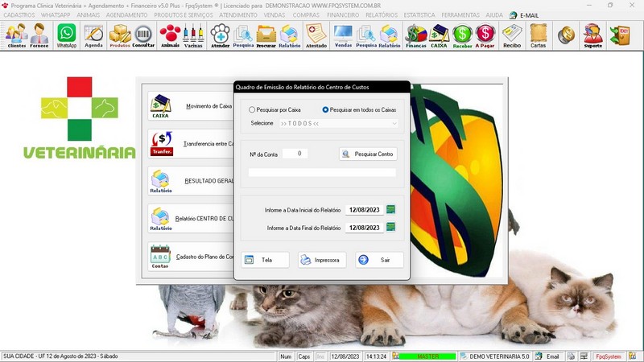Click the 14:13:24 clock in status bar
The width and height of the screenshot is (644, 362).
pos(376,356)
